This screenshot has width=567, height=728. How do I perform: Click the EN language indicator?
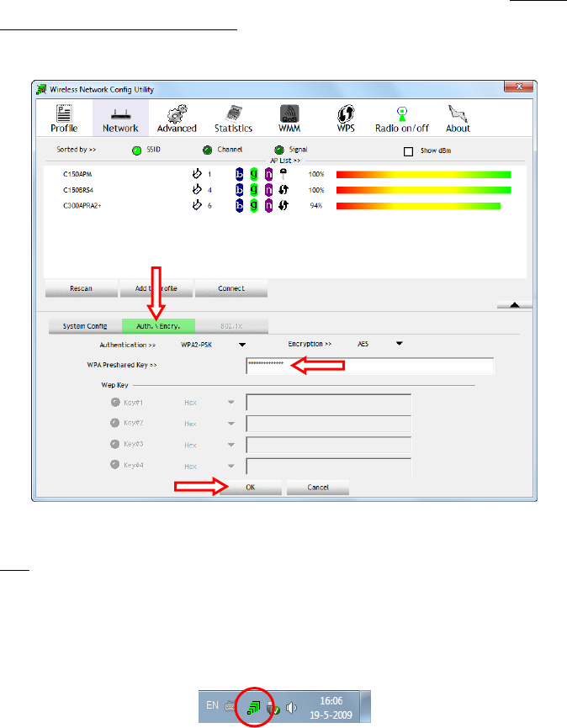pyautogui.click(x=212, y=705)
